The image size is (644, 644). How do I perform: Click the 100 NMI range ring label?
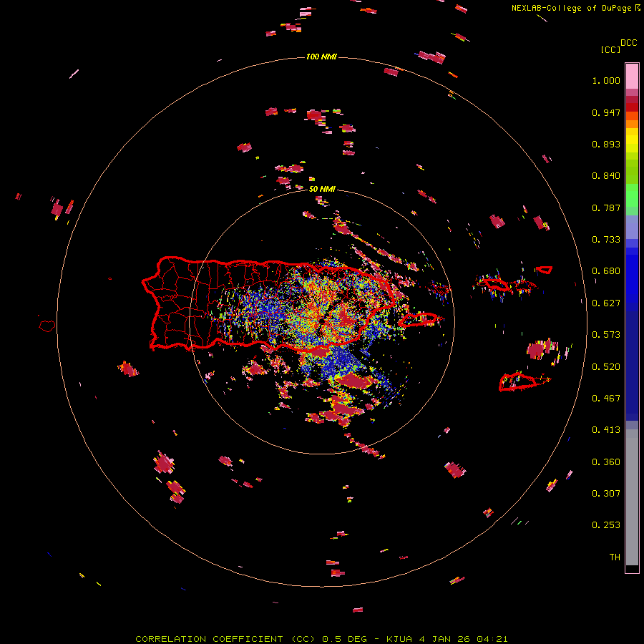pos(321,57)
